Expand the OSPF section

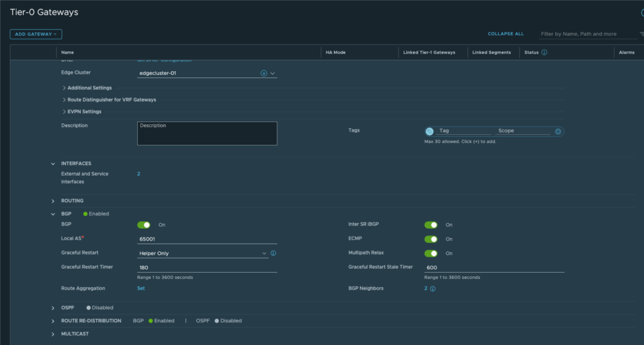click(53, 308)
